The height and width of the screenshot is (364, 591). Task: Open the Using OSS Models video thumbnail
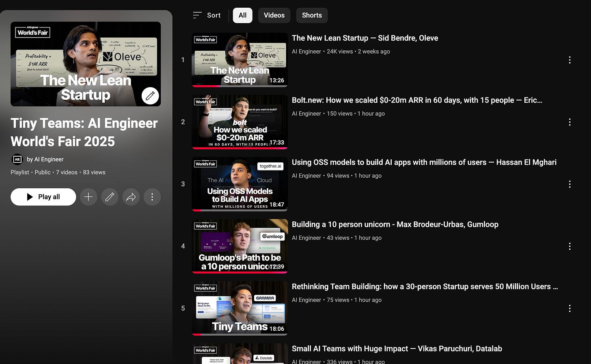tap(240, 184)
